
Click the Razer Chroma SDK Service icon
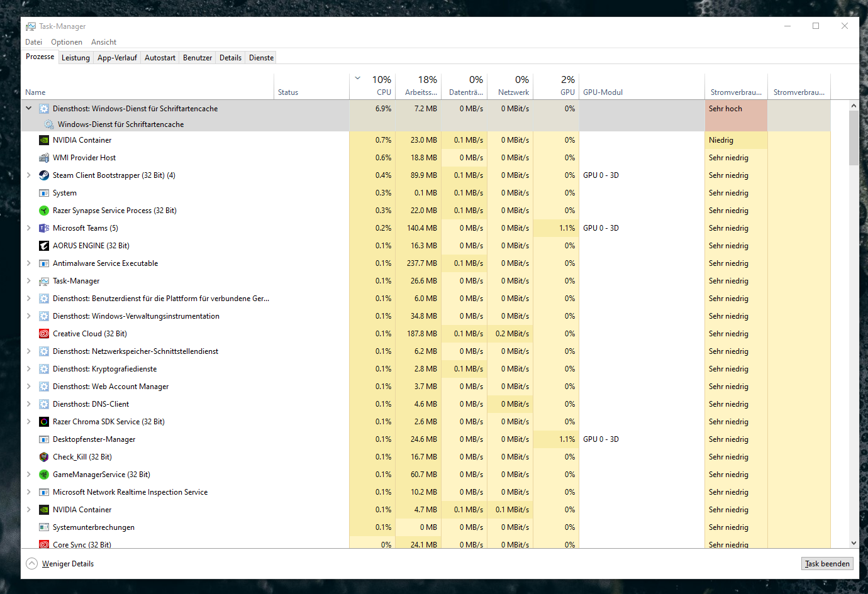[44, 422]
